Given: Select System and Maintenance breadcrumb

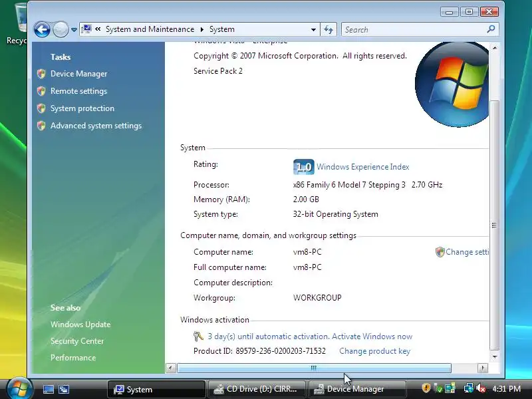Looking at the screenshot, I should click(150, 29).
